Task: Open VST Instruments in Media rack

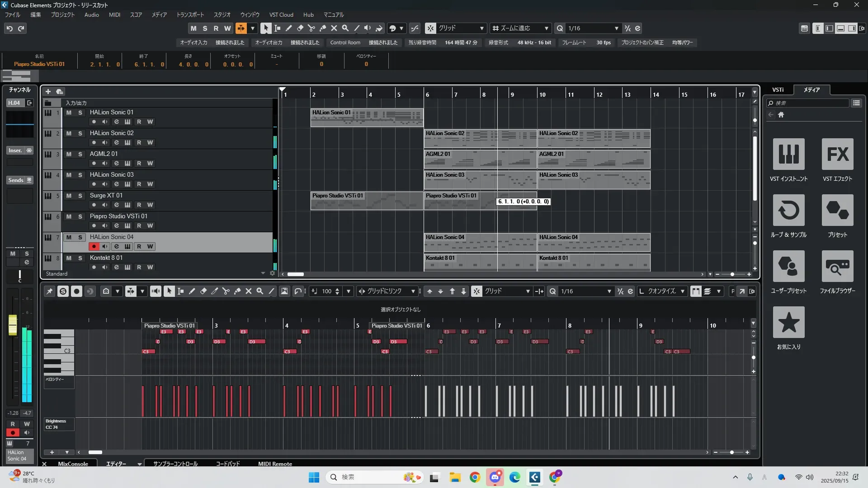Action: tap(788, 154)
